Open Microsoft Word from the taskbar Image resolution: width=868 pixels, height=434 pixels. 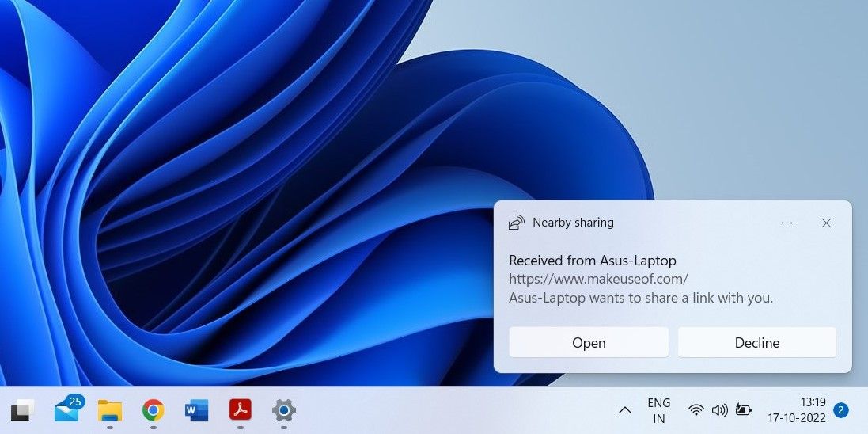[196, 410]
